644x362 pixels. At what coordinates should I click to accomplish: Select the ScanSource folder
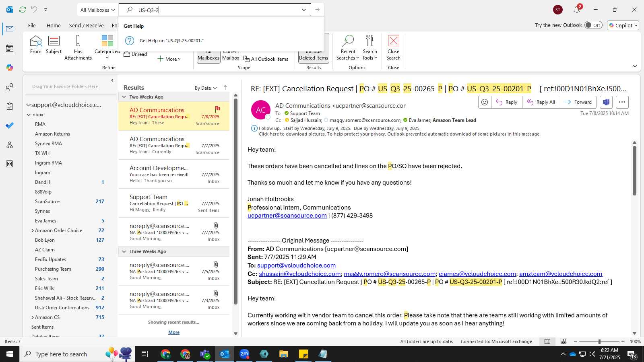[47, 202]
